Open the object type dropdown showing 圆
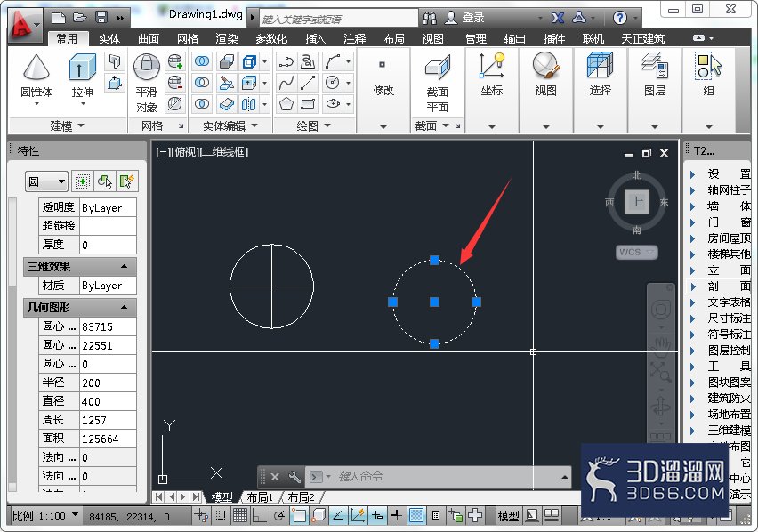The width and height of the screenshot is (758, 532). click(x=46, y=181)
